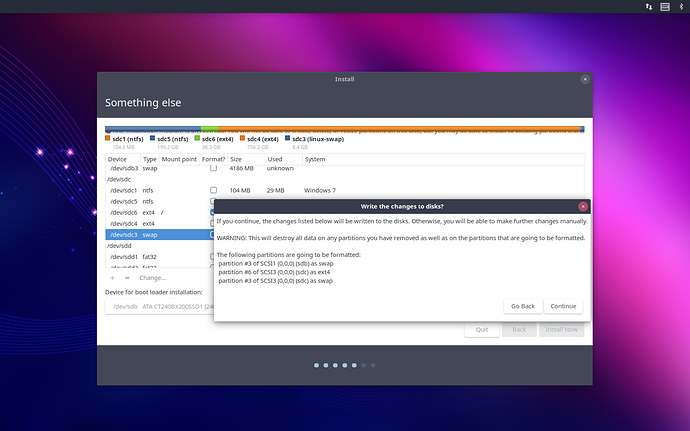Image resolution: width=690 pixels, height=431 pixels.
Task: Click the plus add partition button
Action: [x=113, y=278]
